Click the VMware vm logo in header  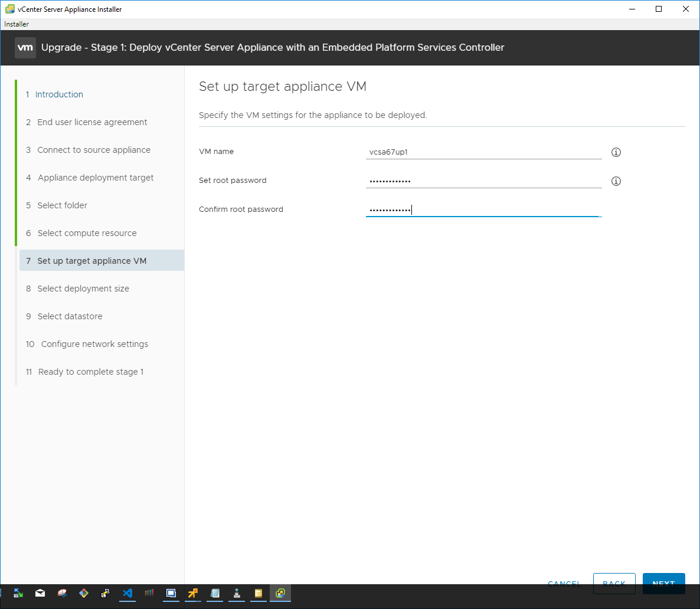coord(25,48)
